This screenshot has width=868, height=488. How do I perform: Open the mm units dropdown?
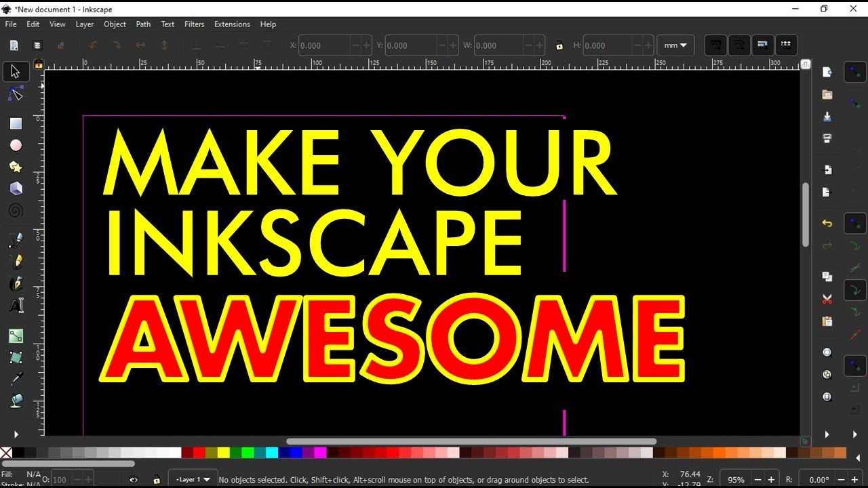(675, 45)
